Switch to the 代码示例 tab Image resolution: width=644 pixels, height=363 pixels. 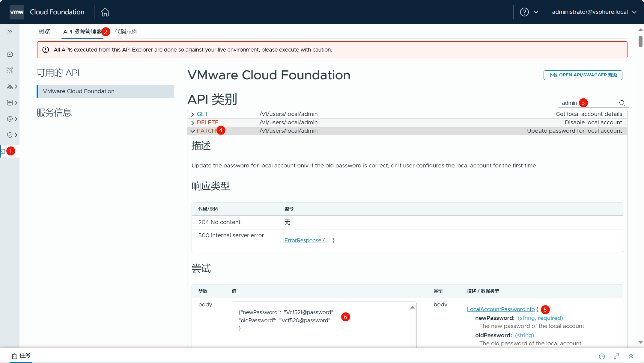[126, 31]
